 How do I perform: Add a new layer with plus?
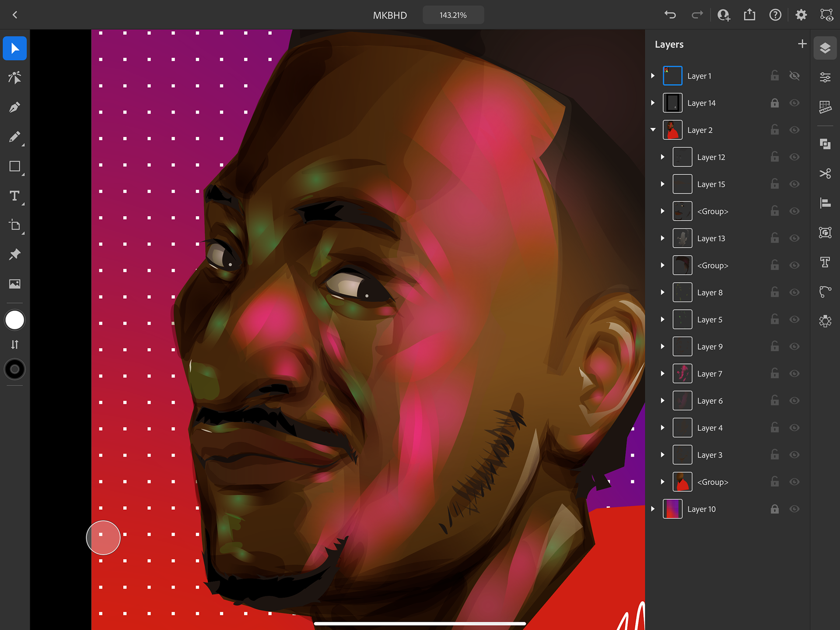pos(802,44)
